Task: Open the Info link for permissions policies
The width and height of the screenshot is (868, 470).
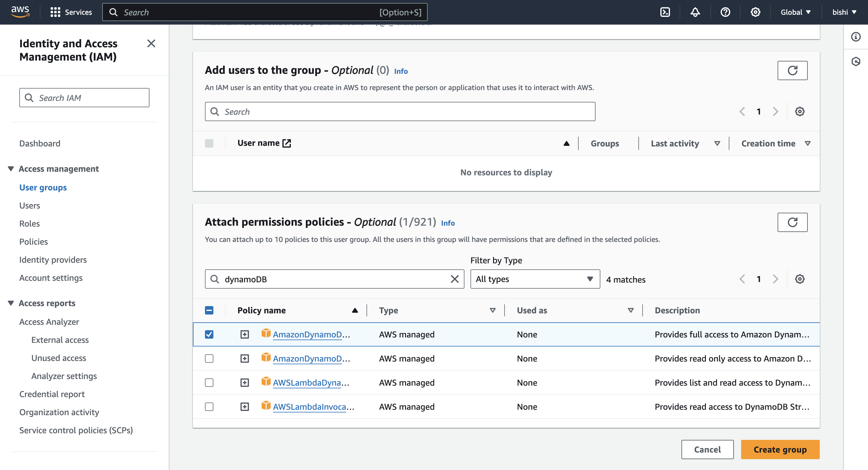Action: [448, 223]
